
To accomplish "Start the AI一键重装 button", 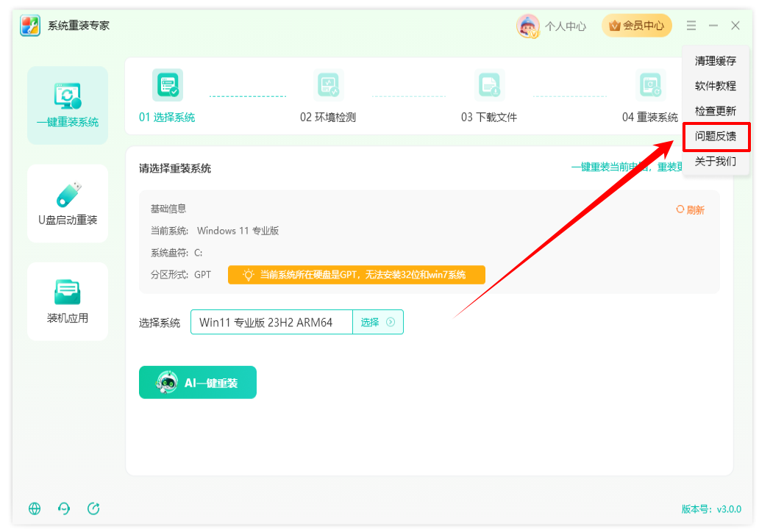I will [x=198, y=383].
